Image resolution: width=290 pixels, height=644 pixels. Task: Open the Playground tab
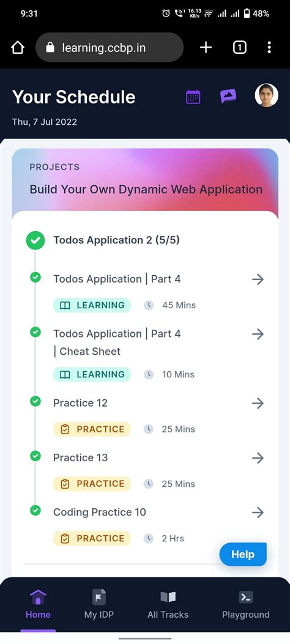[245, 604]
